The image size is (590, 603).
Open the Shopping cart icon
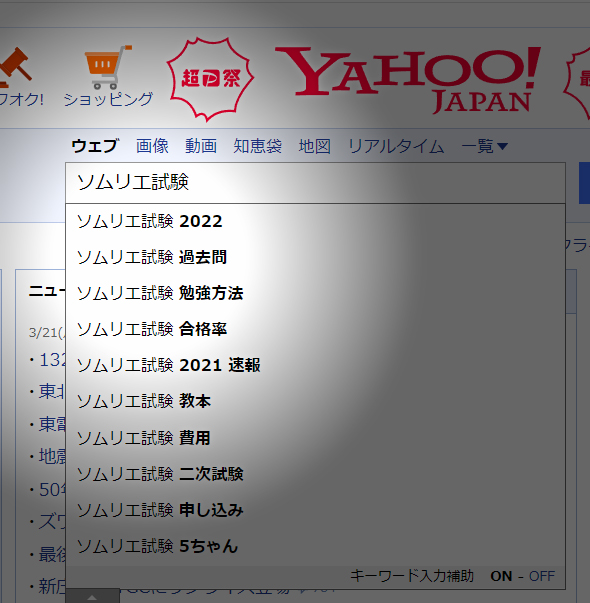[108, 67]
